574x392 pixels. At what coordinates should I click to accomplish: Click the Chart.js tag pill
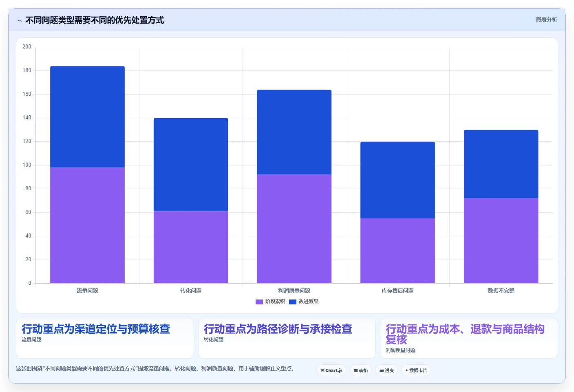[331, 370]
